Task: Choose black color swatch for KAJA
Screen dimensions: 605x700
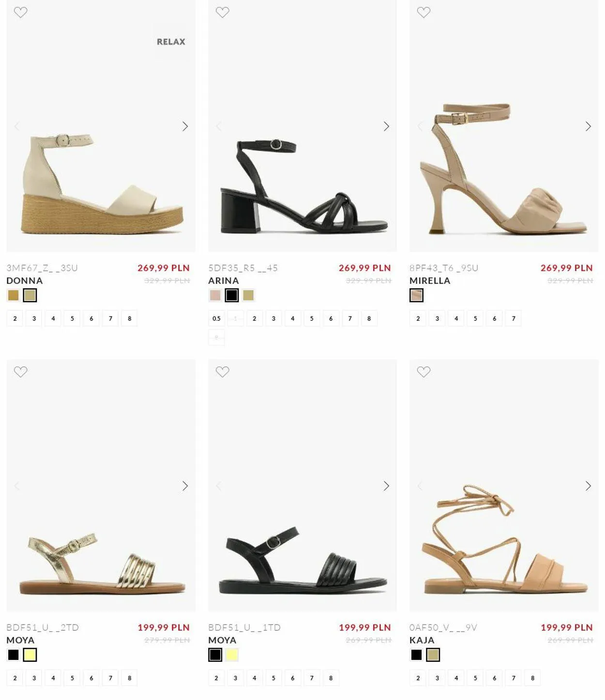Action: [416, 655]
